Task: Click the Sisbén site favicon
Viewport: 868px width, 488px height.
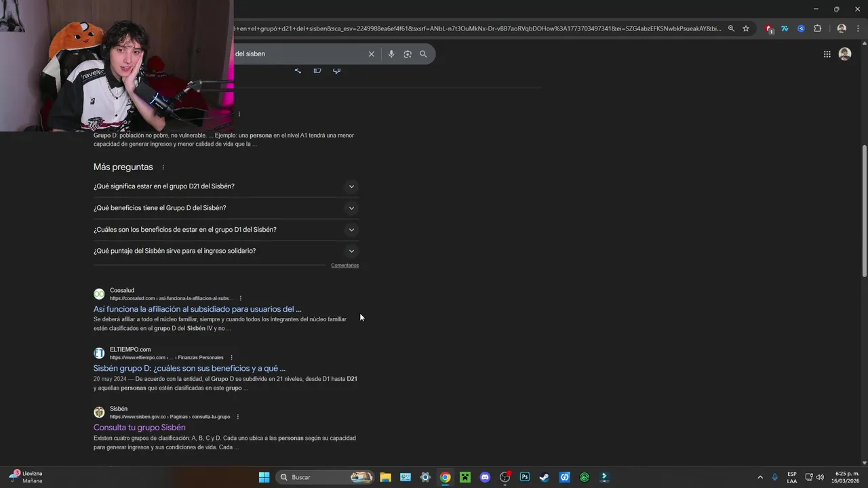Action: (x=99, y=412)
